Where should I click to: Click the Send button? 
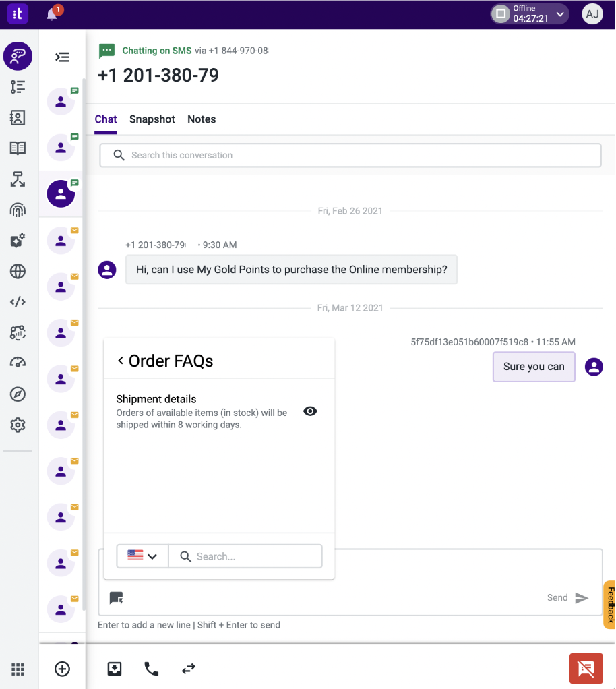click(x=567, y=597)
